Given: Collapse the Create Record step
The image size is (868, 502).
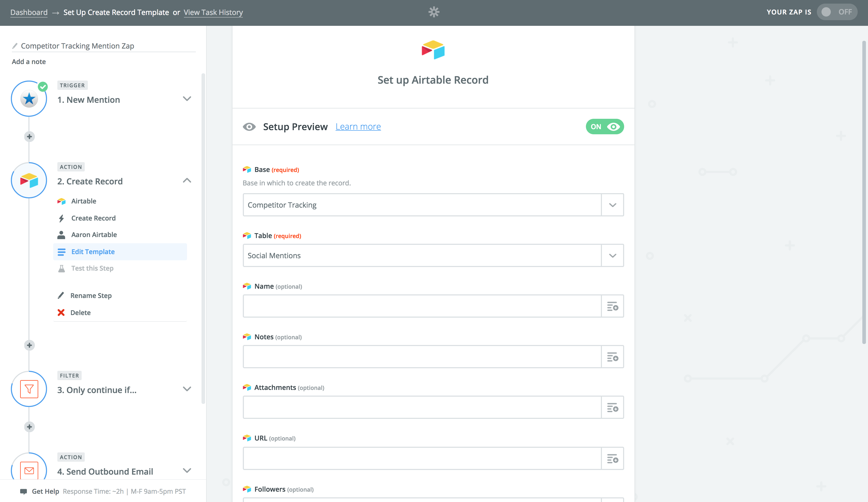Looking at the screenshot, I should [x=187, y=181].
